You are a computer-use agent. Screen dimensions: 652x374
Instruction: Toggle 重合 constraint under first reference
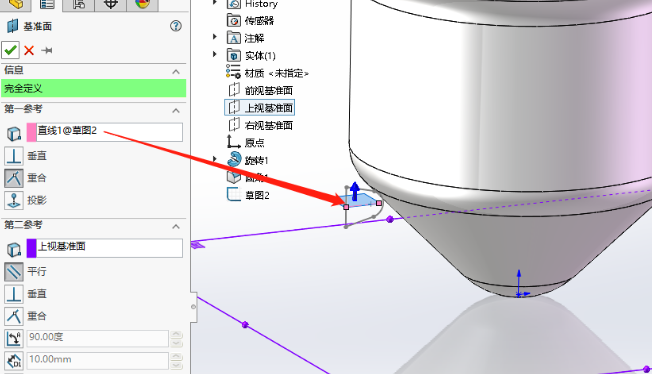coord(14,178)
